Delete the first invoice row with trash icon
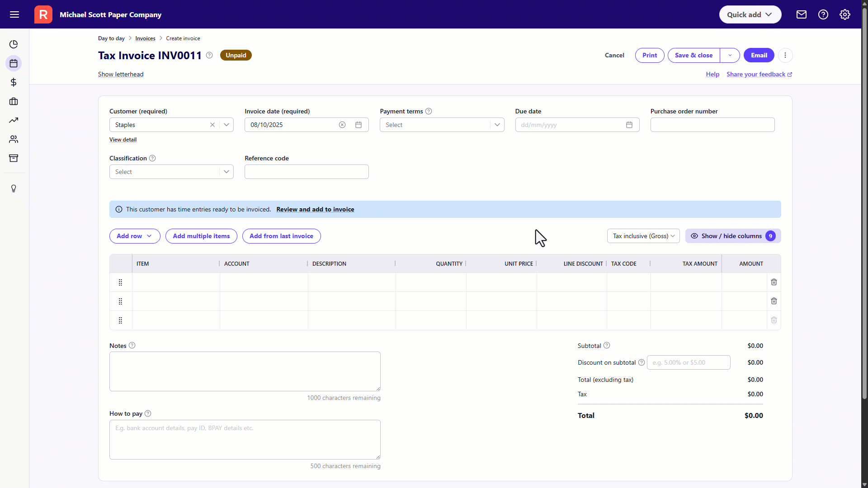 [x=774, y=282]
